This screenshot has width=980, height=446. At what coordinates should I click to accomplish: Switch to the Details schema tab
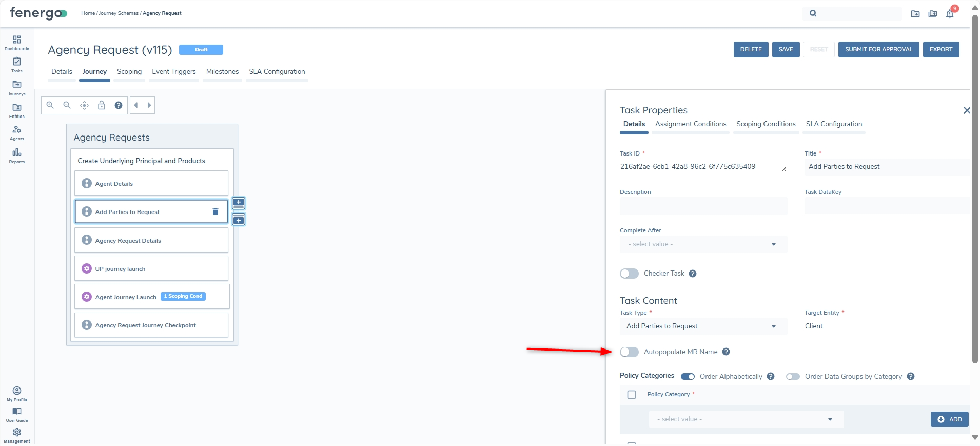tap(62, 72)
